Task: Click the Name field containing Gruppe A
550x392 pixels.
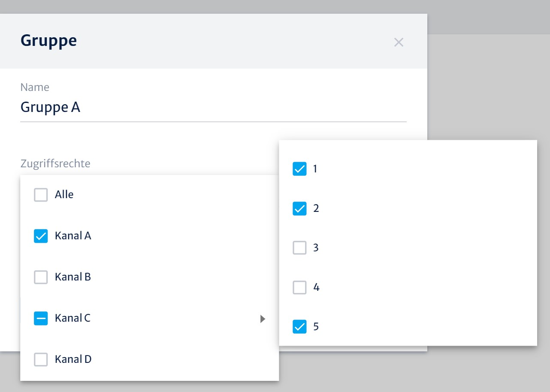Action: click(x=213, y=107)
